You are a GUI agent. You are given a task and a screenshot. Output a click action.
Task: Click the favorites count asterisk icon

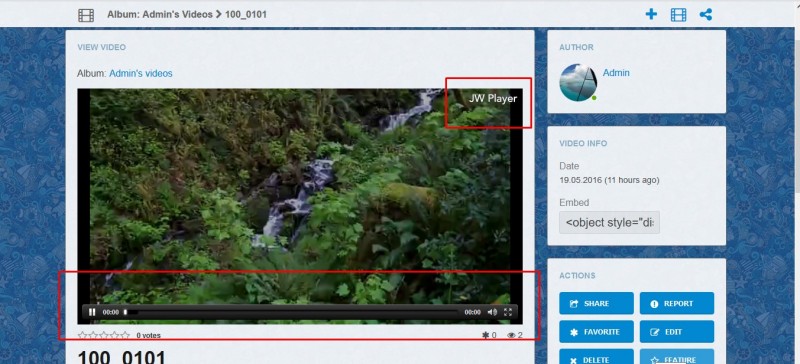pos(485,335)
